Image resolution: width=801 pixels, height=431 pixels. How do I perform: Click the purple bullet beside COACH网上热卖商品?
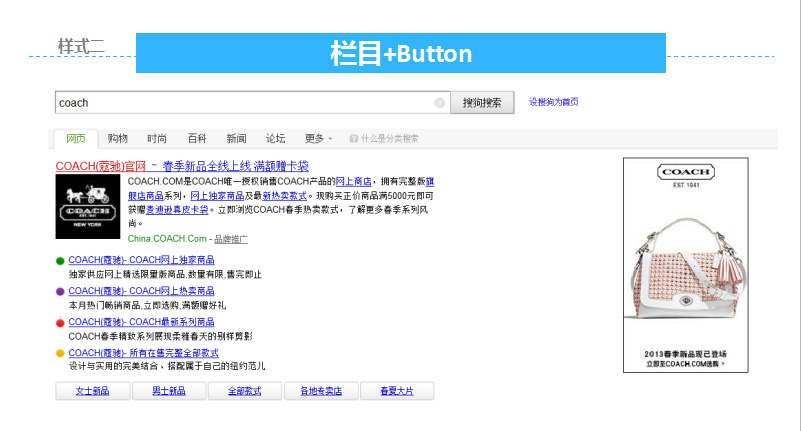(60, 292)
